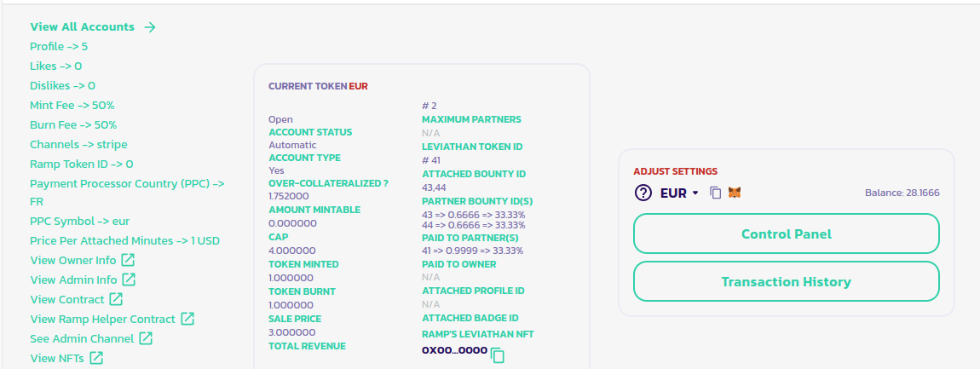The height and width of the screenshot is (369, 980).
Task: Click external link icon beside View Owner Info
Action: click(128, 260)
